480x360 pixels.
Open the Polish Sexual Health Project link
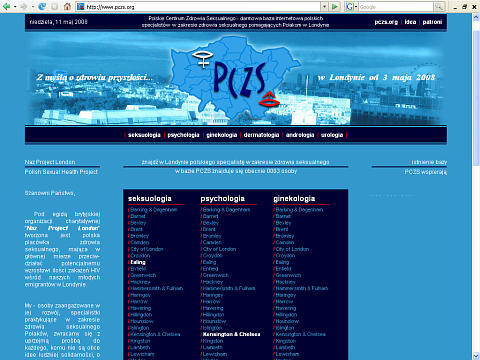pyautogui.click(x=61, y=172)
